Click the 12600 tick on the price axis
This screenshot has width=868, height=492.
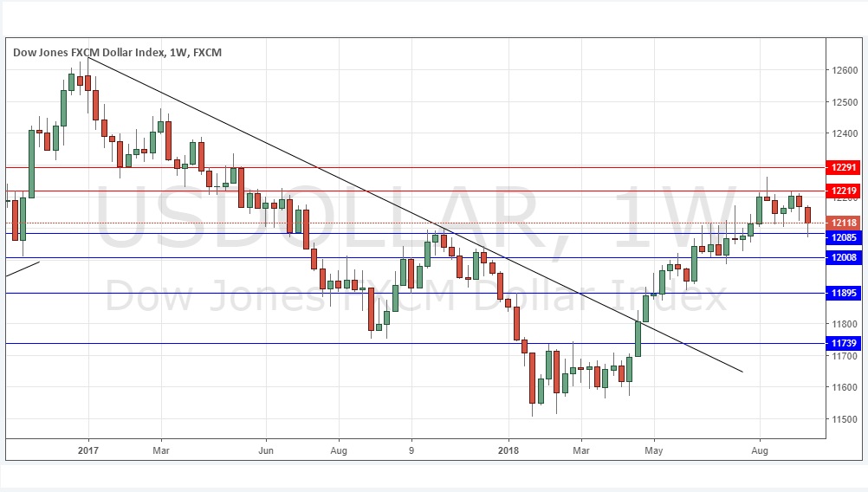(x=845, y=70)
